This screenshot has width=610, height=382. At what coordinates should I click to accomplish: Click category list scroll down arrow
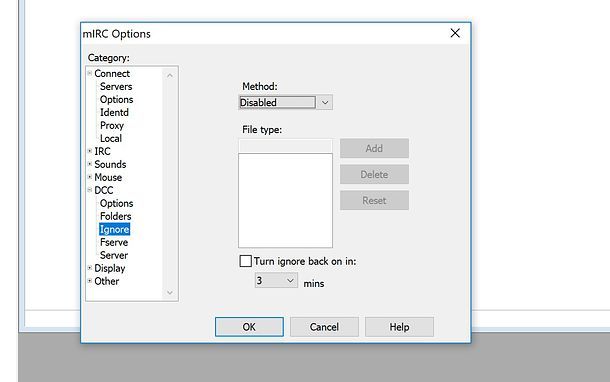click(170, 292)
